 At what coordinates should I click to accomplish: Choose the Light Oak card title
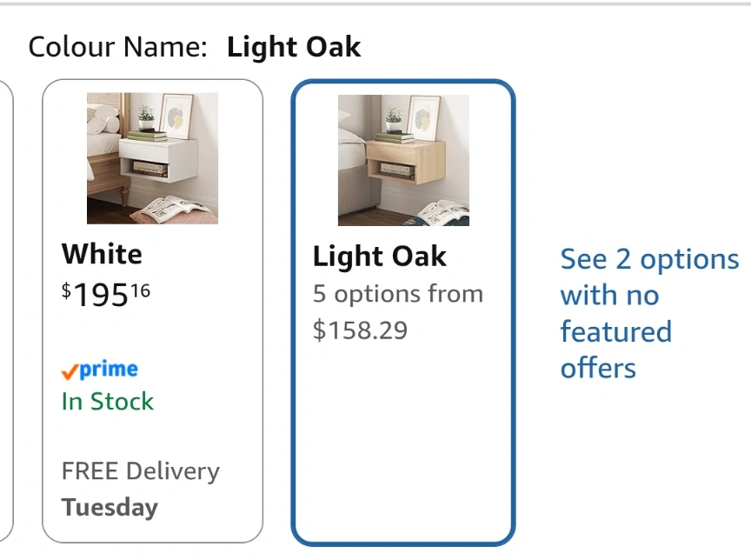pyautogui.click(x=379, y=257)
